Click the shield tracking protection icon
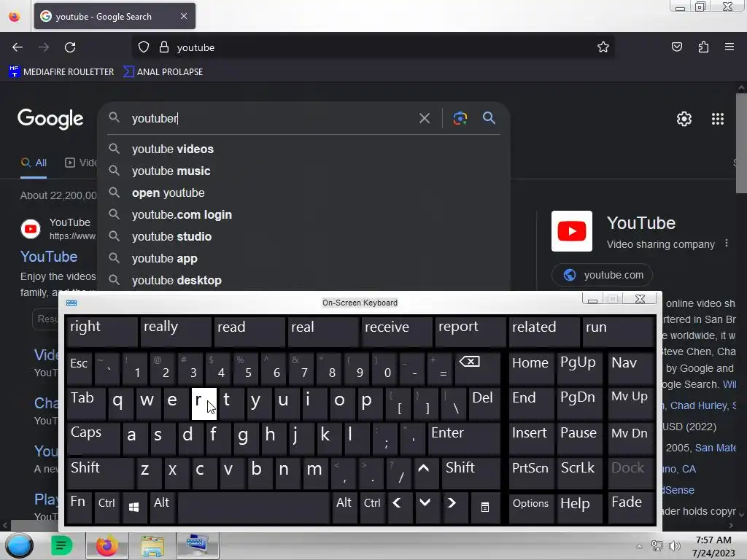The height and width of the screenshot is (560, 747). click(144, 47)
